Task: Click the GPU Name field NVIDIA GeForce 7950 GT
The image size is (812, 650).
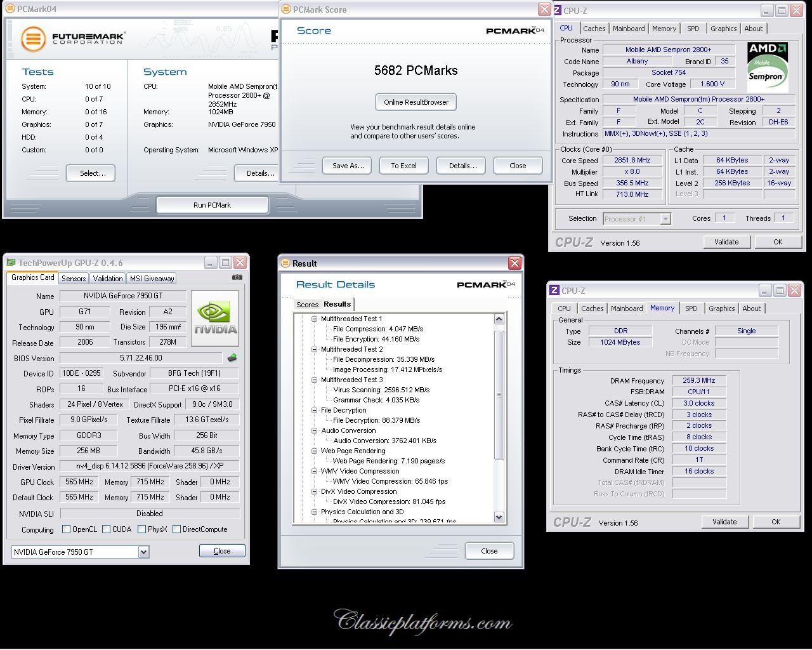Action: tap(123, 296)
